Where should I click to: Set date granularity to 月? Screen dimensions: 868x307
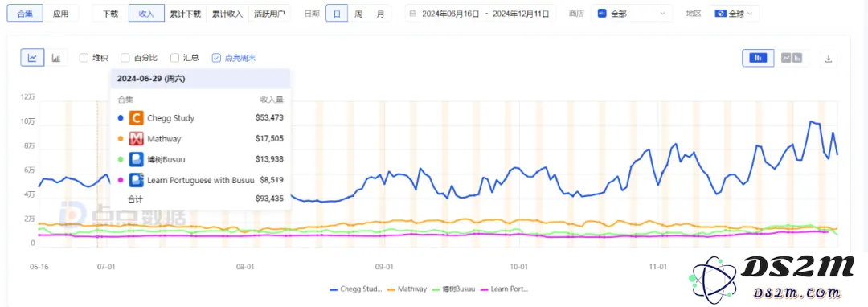coord(380,14)
